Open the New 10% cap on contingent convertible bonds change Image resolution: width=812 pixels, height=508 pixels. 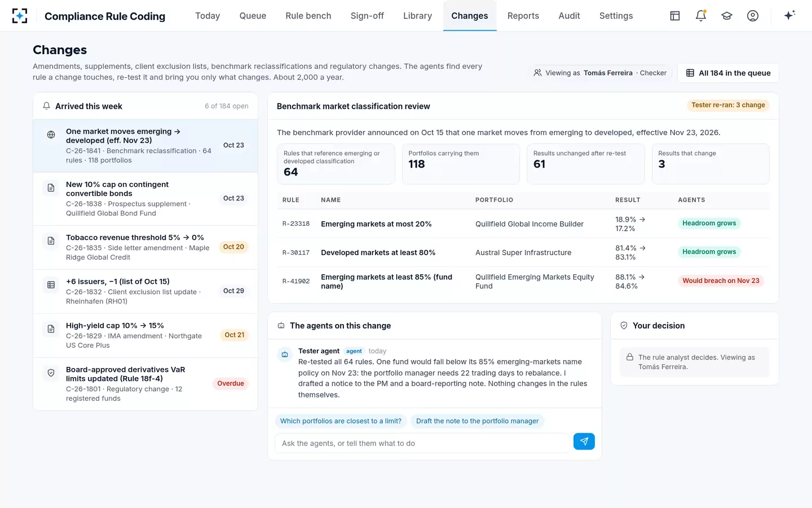[x=145, y=199]
